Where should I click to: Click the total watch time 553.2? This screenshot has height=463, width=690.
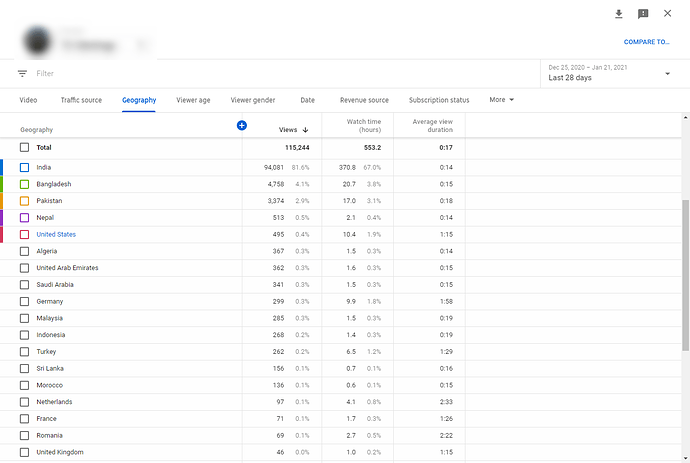click(372, 147)
